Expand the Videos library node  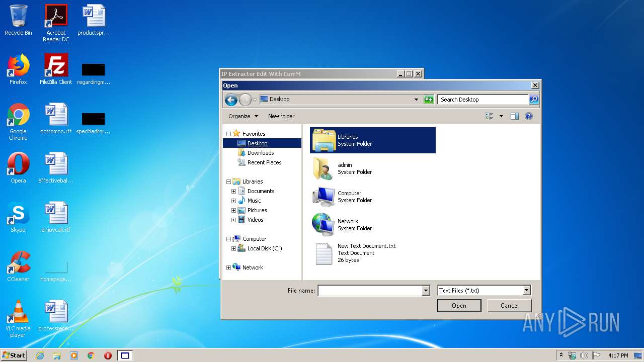pos(233,220)
